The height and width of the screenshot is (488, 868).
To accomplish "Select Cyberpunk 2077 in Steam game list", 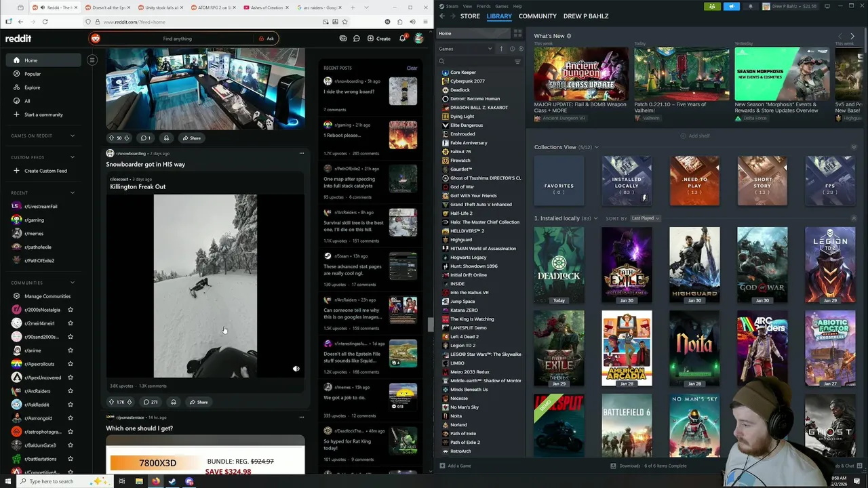I will [467, 81].
